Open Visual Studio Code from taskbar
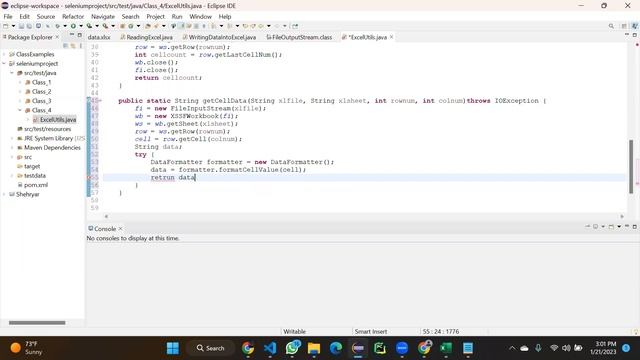The height and width of the screenshot is (360, 640). pyautogui.click(x=270, y=348)
